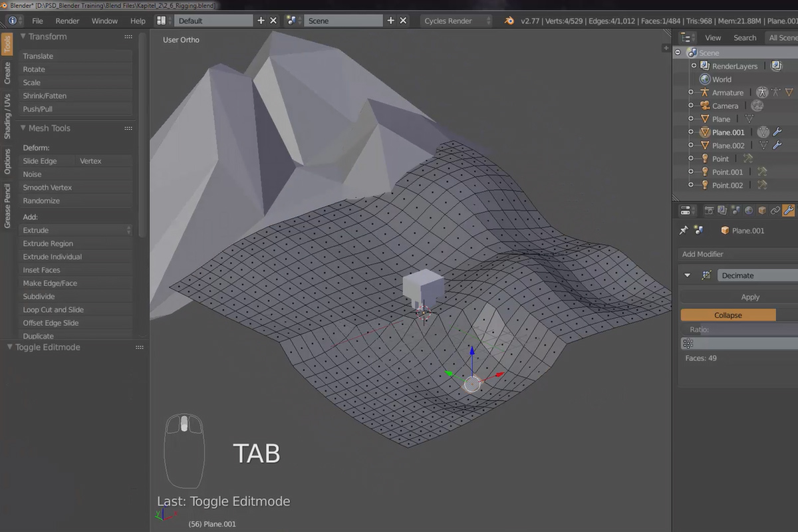Collapse the Transform panel

point(23,37)
